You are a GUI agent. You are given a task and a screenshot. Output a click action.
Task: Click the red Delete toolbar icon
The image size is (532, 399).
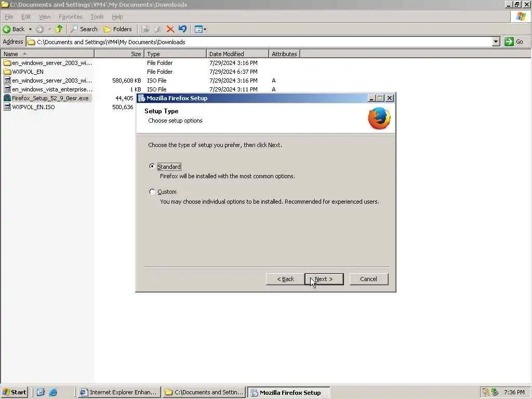coord(170,29)
